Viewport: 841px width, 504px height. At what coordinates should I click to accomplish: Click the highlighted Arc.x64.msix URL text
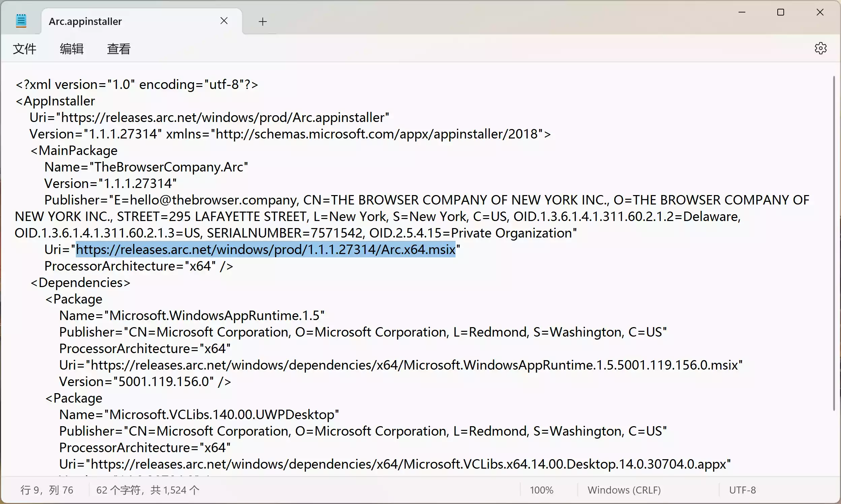pyautogui.click(x=265, y=250)
